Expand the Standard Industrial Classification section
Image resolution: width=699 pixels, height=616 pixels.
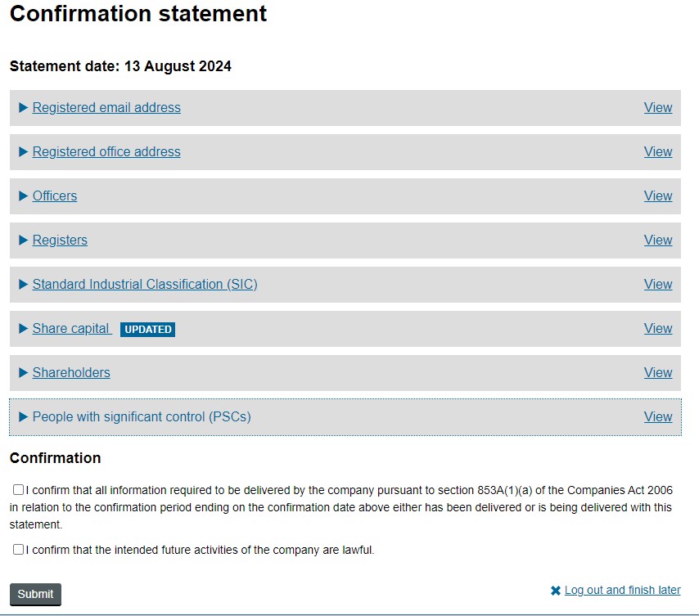pos(145,284)
